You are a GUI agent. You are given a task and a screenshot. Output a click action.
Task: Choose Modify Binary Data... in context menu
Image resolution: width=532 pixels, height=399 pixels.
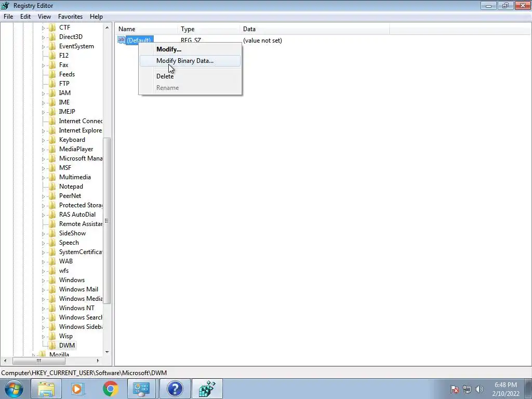pos(190,61)
